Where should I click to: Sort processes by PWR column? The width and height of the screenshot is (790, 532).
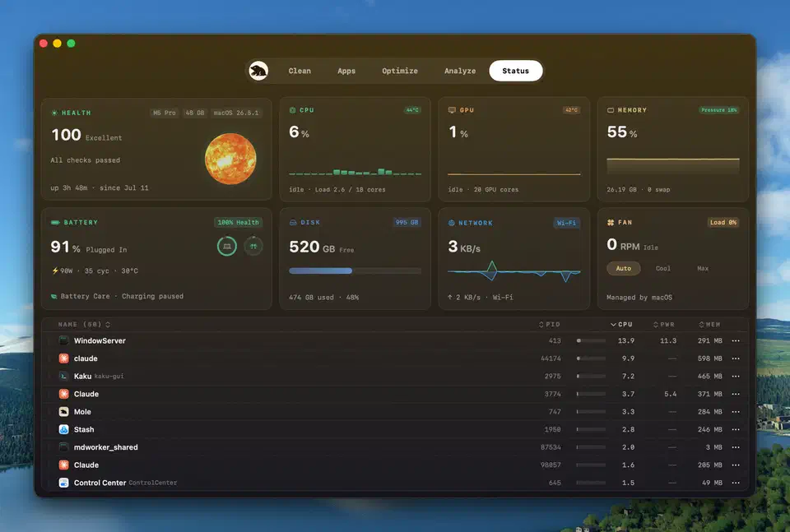(664, 325)
